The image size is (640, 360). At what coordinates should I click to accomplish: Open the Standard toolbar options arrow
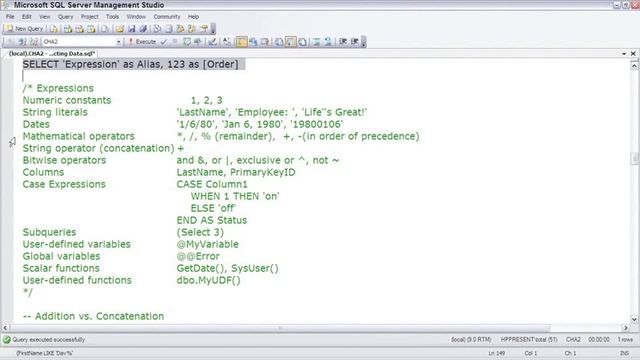pos(213,29)
